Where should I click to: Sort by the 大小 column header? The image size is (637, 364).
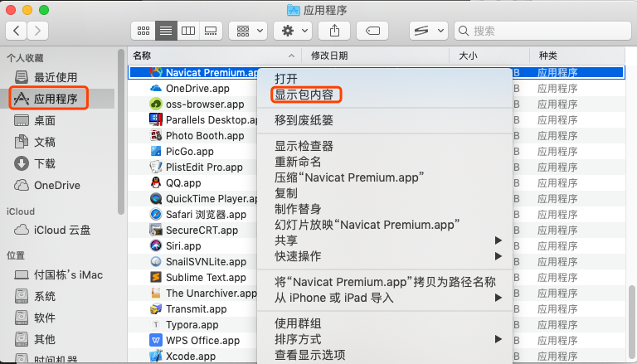489,56
